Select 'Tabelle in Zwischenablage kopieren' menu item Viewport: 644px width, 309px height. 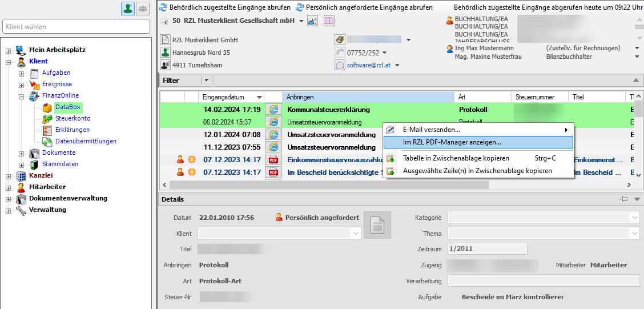(456, 158)
